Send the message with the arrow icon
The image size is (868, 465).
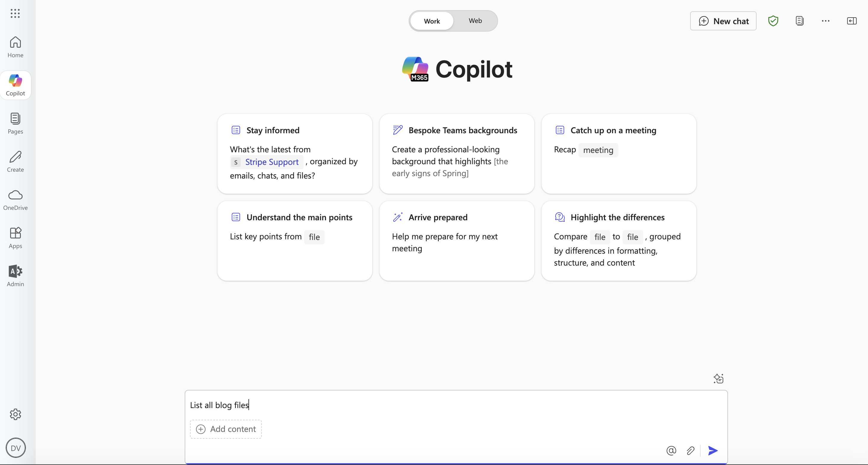(x=713, y=450)
